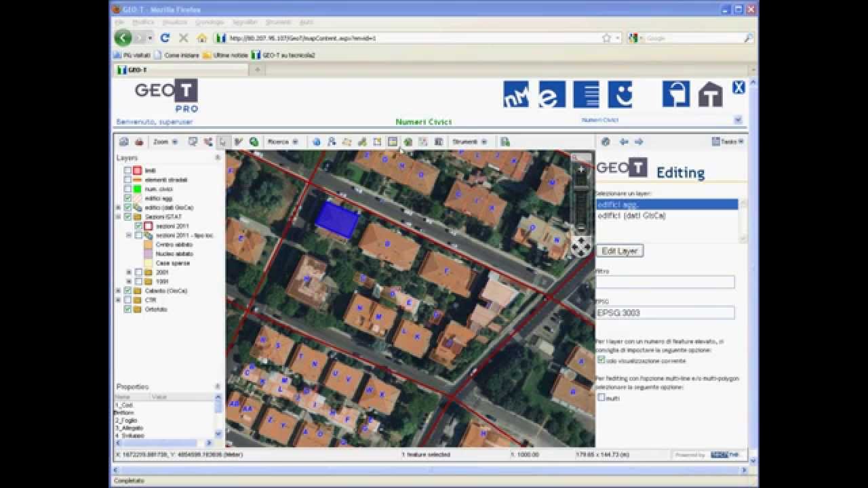Click the checkmark pencil edit tool icon

pos(238,142)
